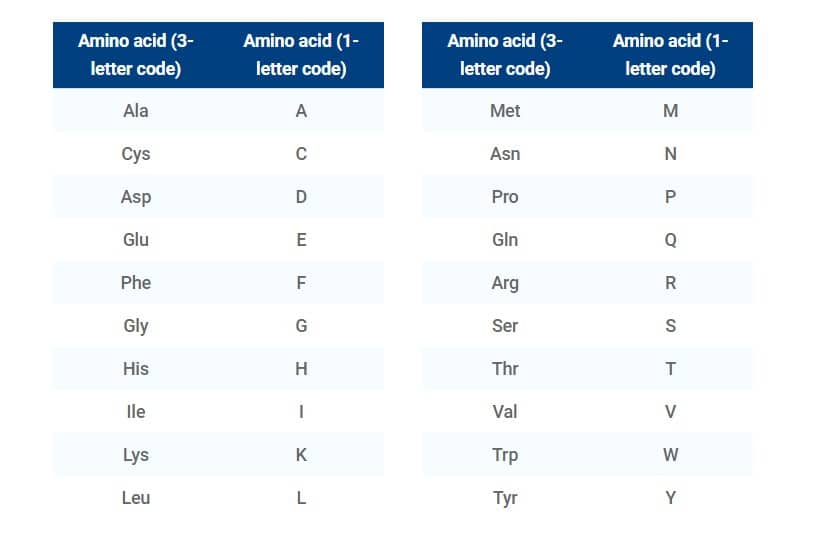Select the Leu entry in last row
The height and width of the screenshot is (549, 830).
coord(136,498)
